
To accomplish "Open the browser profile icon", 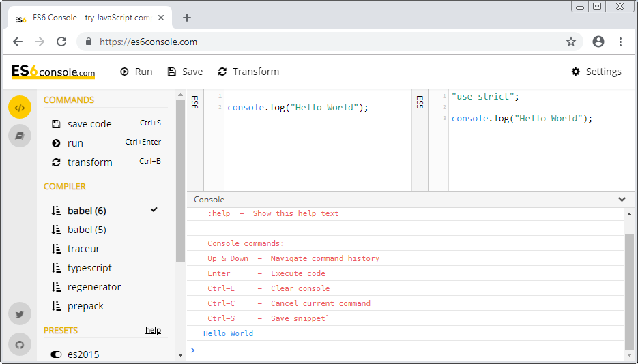I will pyautogui.click(x=598, y=42).
